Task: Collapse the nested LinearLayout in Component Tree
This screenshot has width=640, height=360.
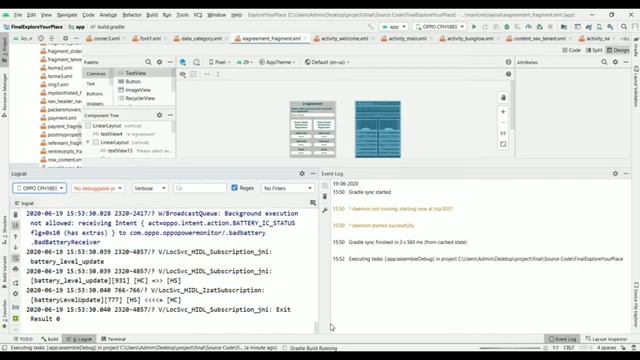Action: click(88, 142)
